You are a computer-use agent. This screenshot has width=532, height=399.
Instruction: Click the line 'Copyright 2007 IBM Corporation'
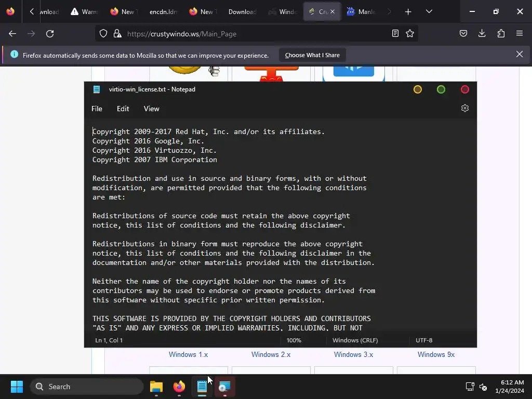pos(155,160)
